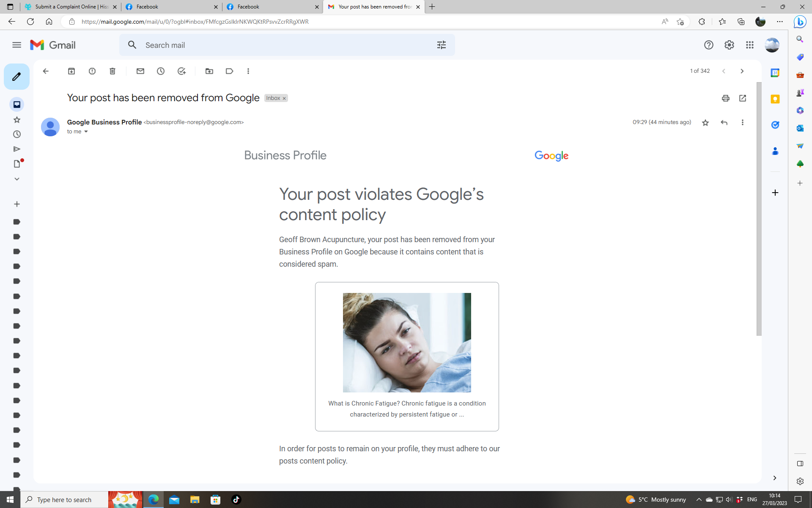
Task: Archive the current email
Action: pyautogui.click(x=71, y=71)
